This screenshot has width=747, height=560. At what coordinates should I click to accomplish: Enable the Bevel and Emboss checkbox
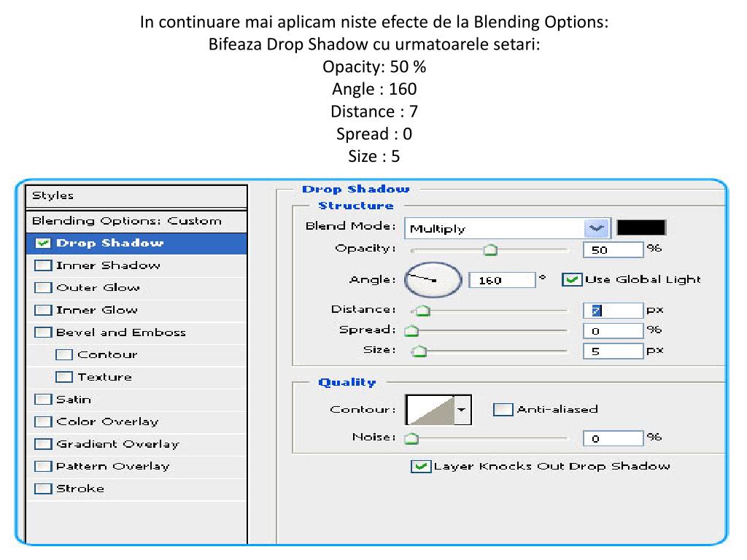(43, 332)
